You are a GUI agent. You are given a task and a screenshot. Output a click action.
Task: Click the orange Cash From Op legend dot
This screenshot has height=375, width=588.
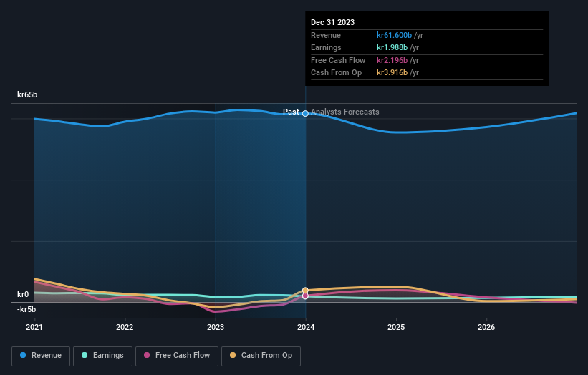coord(233,355)
